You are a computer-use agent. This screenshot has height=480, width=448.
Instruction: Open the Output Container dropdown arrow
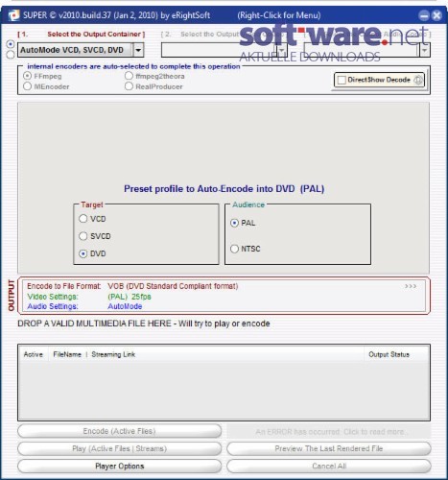138,50
